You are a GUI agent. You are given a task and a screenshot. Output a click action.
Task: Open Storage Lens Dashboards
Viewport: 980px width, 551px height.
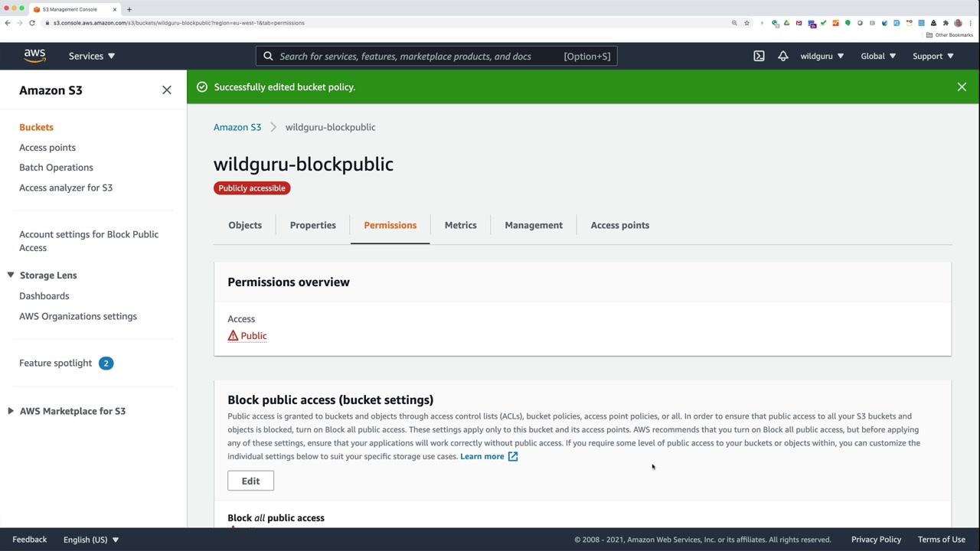[44, 295]
